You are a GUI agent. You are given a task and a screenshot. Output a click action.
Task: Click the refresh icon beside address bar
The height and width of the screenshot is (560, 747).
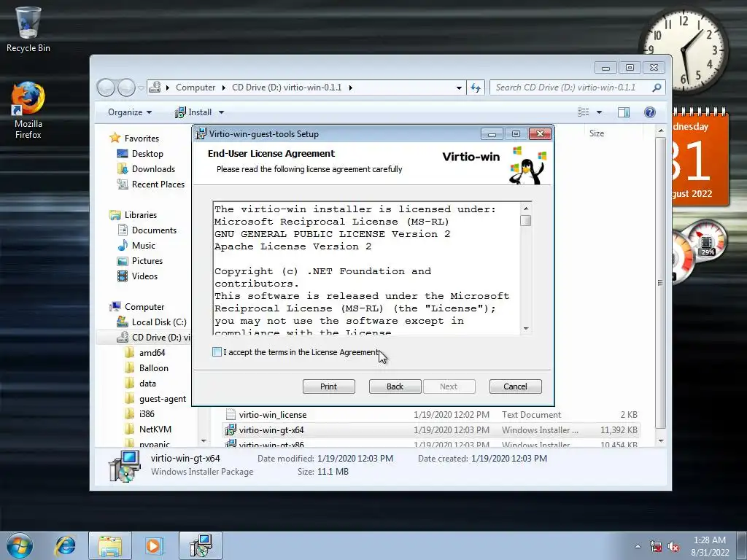[x=476, y=87]
